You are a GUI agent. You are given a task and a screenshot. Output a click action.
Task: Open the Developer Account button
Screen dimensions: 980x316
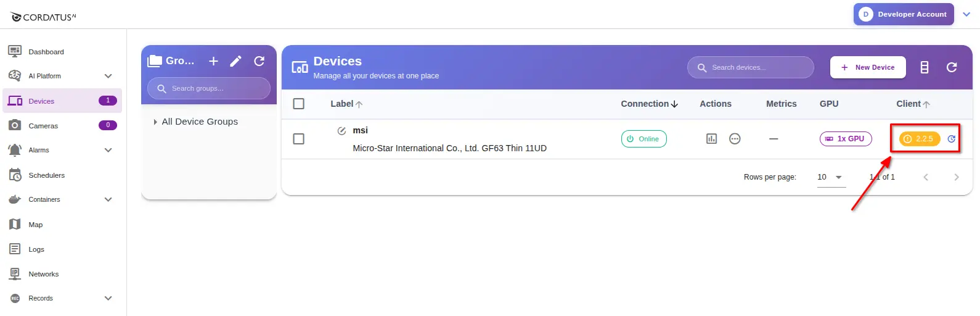click(904, 14)
